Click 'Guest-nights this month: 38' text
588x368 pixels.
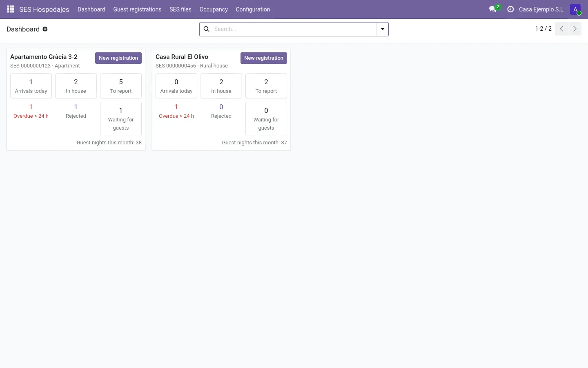[109, 143]
